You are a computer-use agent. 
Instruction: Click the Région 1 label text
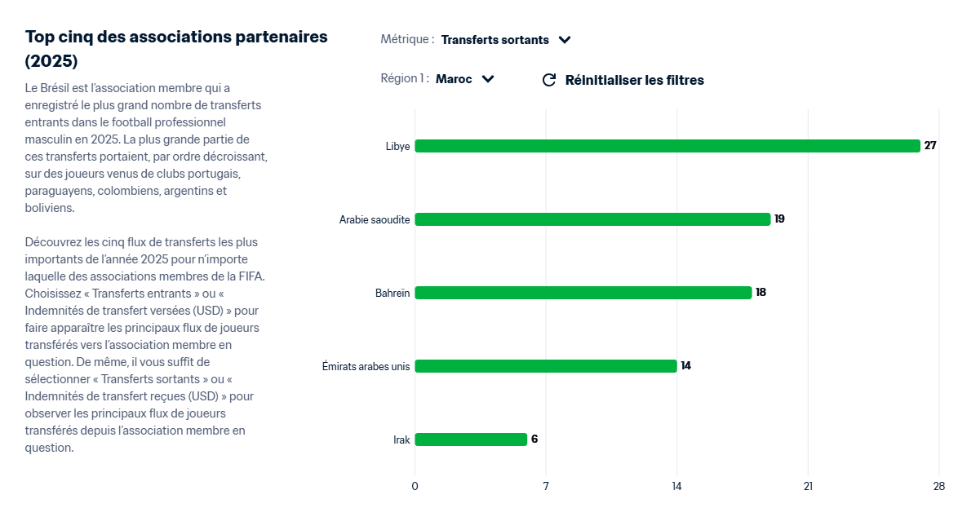pos(404,79)
